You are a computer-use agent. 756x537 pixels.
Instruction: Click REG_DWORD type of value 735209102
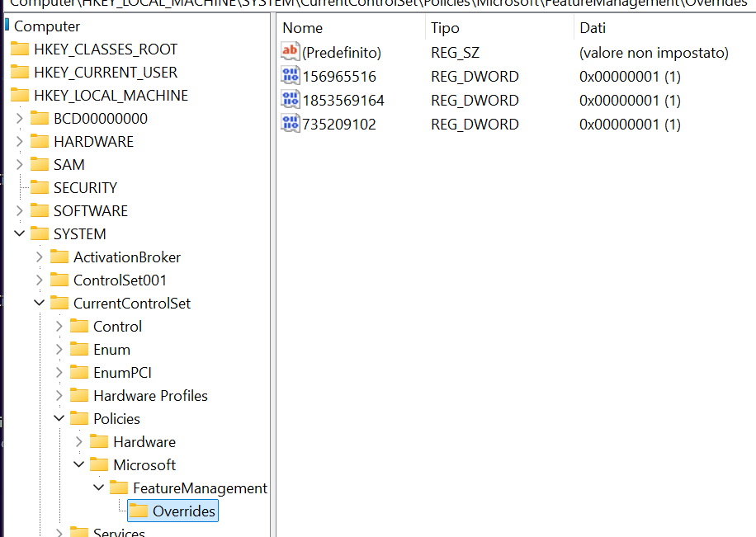pyautogui.click(x=475, y=125)
